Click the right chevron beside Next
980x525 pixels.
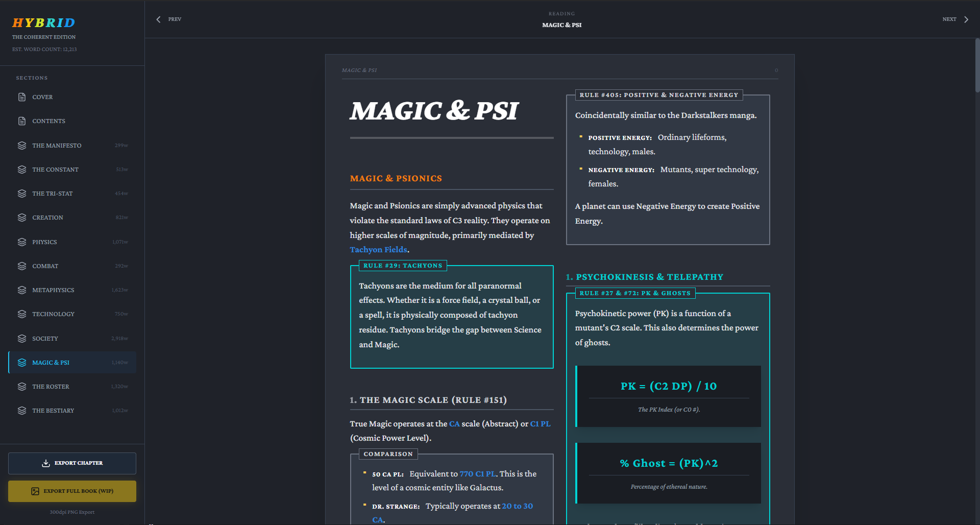pos(966,19)
